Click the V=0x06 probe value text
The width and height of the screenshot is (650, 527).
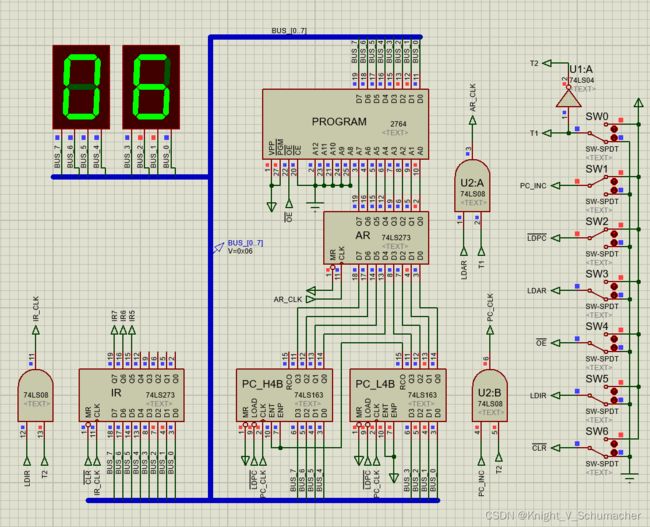[x=240, y=251]
